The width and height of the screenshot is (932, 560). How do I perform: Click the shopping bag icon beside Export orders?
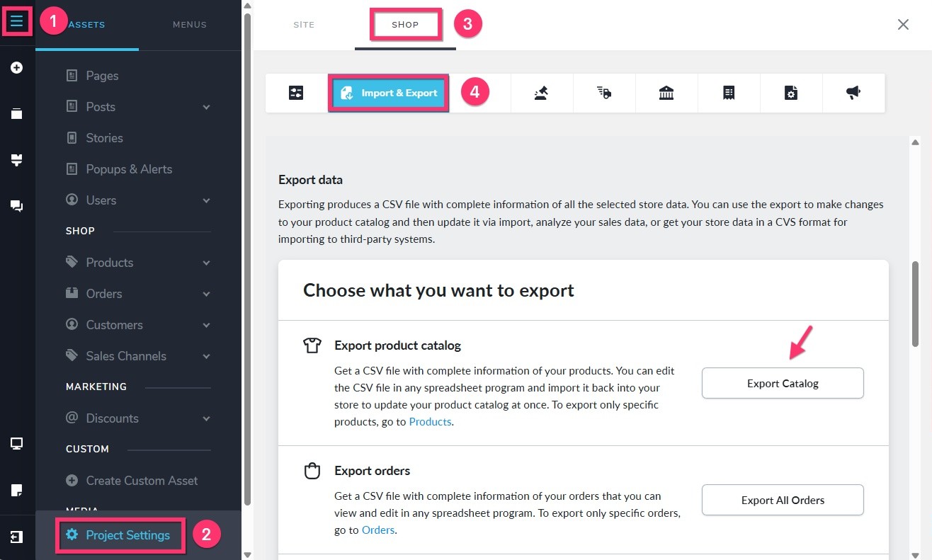click(x=312, y=471)
